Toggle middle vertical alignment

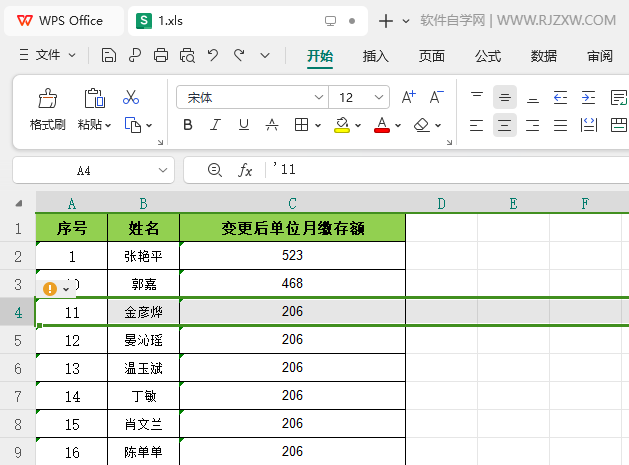[x=505, y=97]
